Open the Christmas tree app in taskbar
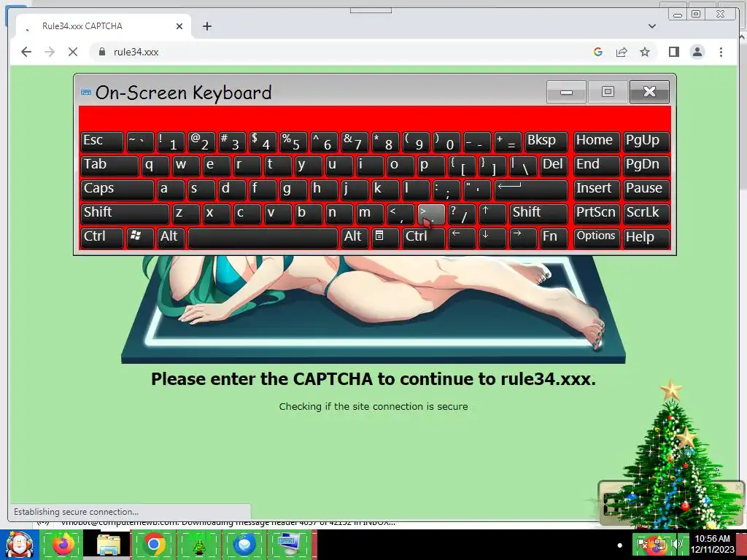The image size is (747, 560). [x=198, y=544]
